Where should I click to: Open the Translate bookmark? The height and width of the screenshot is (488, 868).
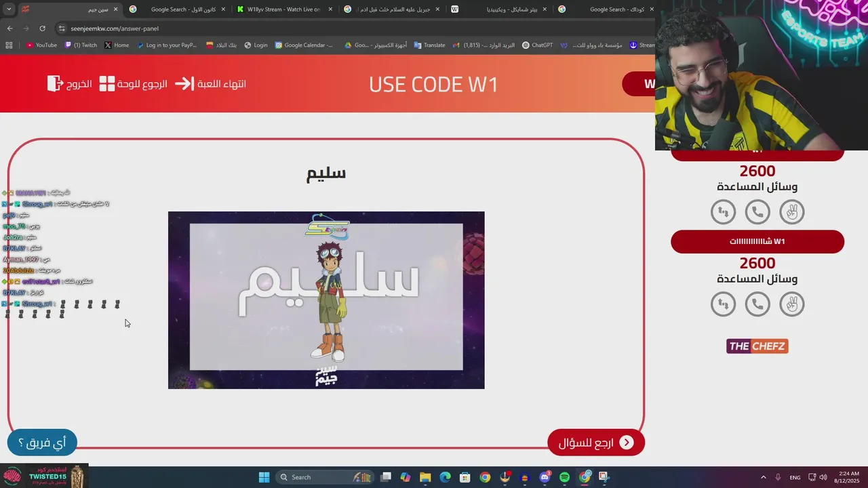pos(430,45)
